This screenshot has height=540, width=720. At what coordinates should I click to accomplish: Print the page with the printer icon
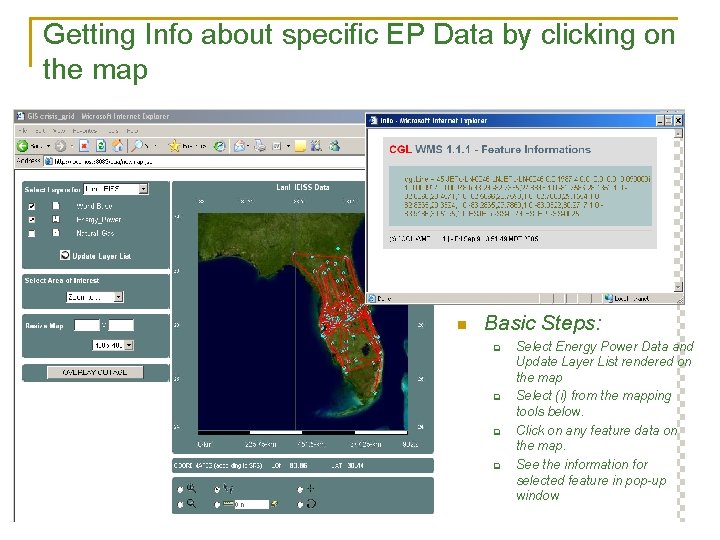[260, 146]
